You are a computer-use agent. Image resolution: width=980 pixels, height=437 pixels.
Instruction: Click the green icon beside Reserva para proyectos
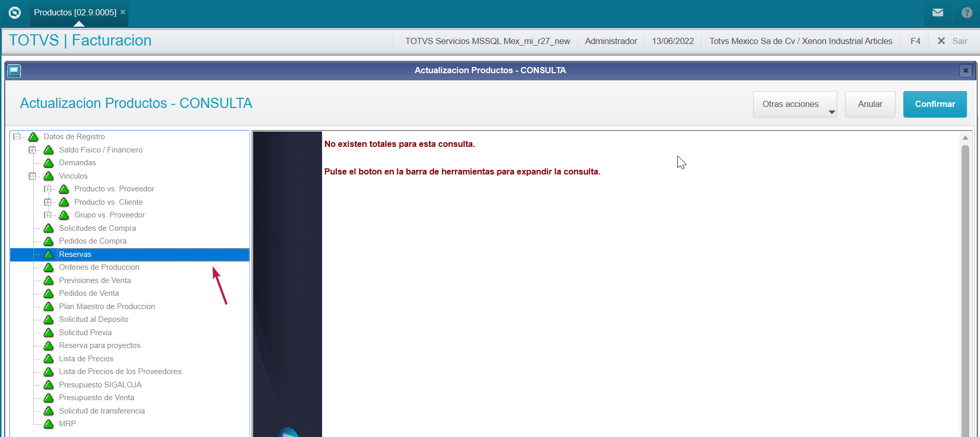[49, 345]
